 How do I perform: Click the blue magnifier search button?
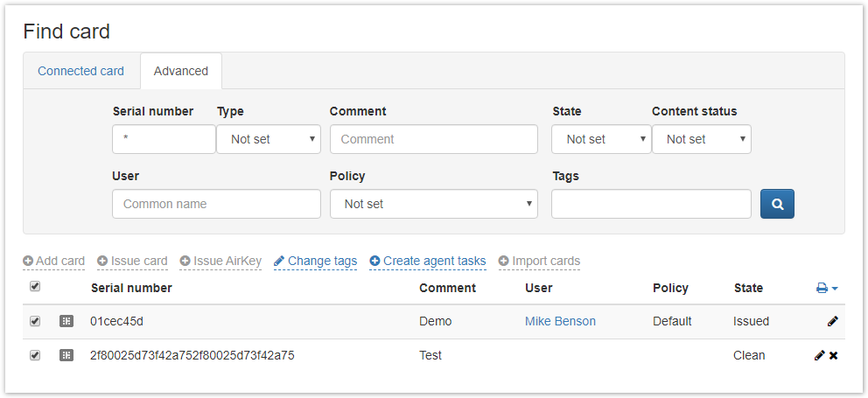[777, 204]
